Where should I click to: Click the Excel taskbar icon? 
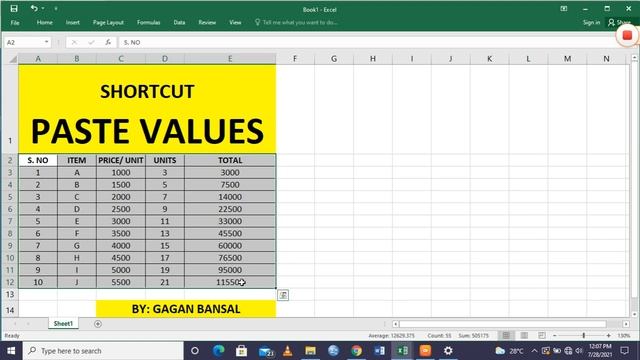(402, 351)
